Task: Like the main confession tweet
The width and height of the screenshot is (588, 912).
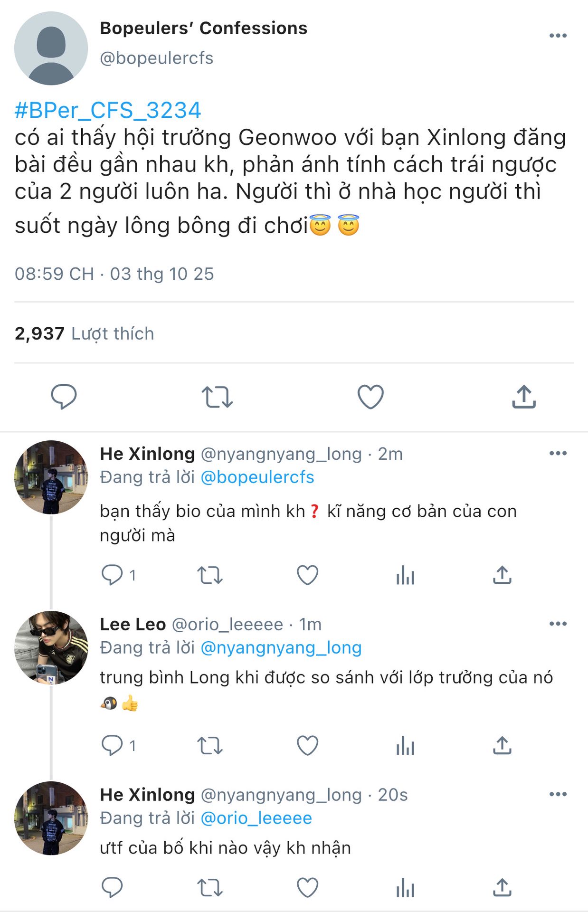Action: tap(370, 397)
